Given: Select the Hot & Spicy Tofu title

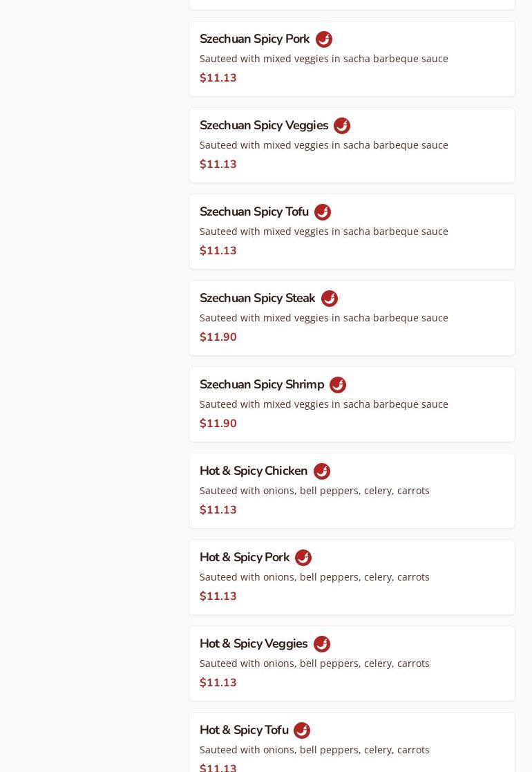Looking at the screenshot, I should coord(244,731).
